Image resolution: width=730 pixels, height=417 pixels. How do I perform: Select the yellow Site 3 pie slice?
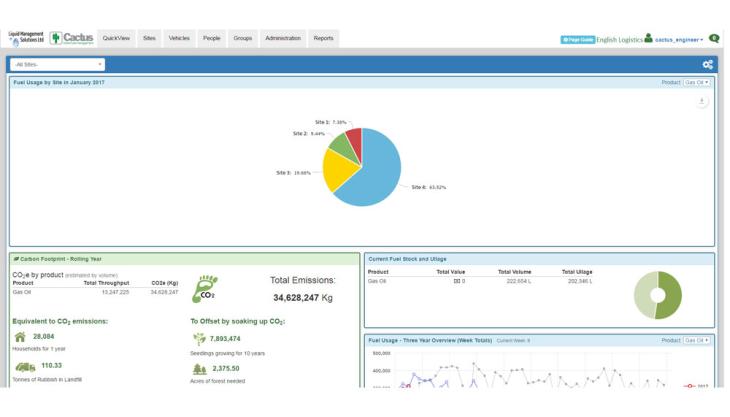pyautogui.click(x=338, y=168)
